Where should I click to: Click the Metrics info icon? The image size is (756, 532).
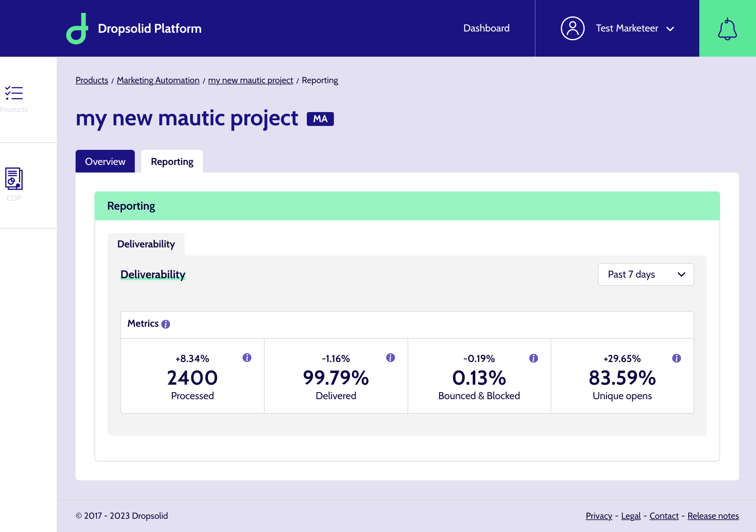point(166,324)
